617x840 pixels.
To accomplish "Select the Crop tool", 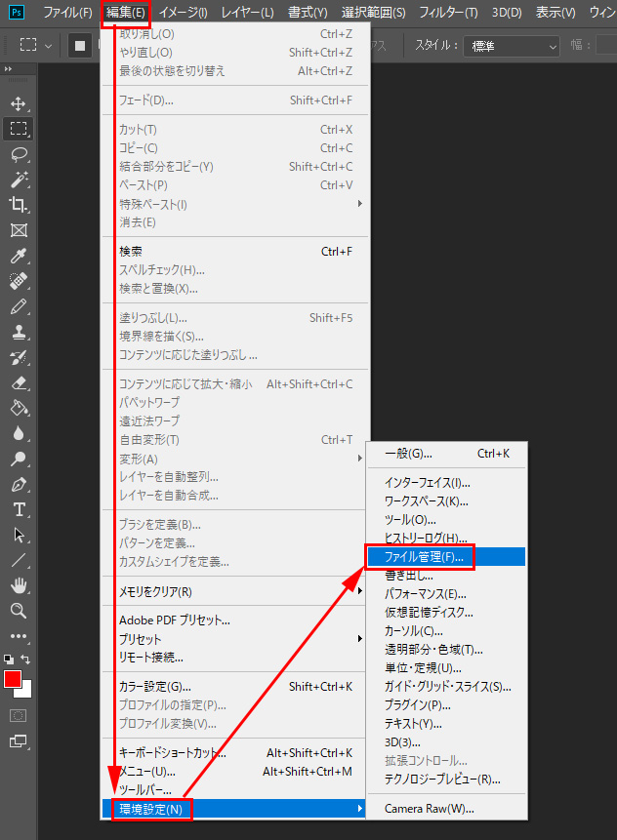I will pos(19,205).
